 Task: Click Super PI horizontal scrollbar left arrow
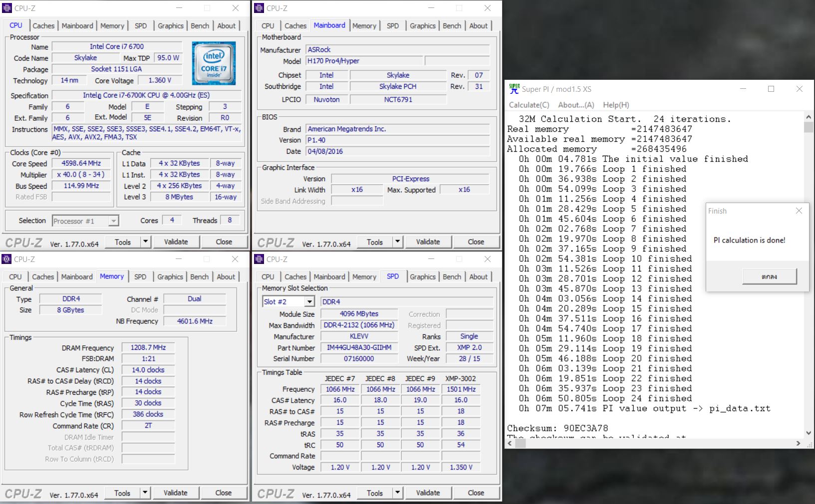tap(510, 443)
